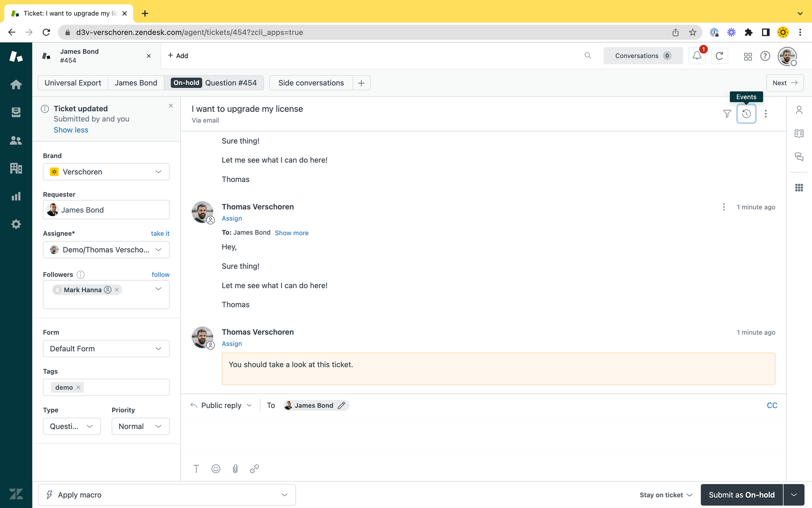Click the conversation filter funnel icon

tap(727, 114)
